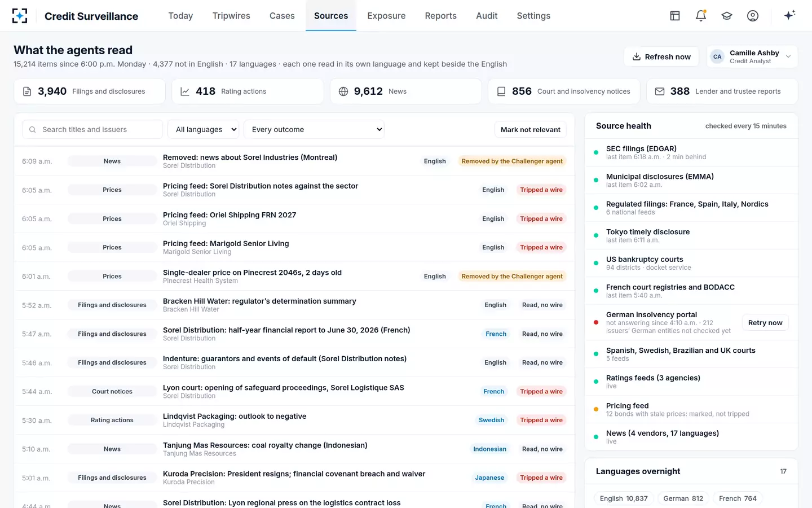The width and height of the screenshot is (812, 508).
Task: Click the German 812 language chip
Action: pos(683,498)
